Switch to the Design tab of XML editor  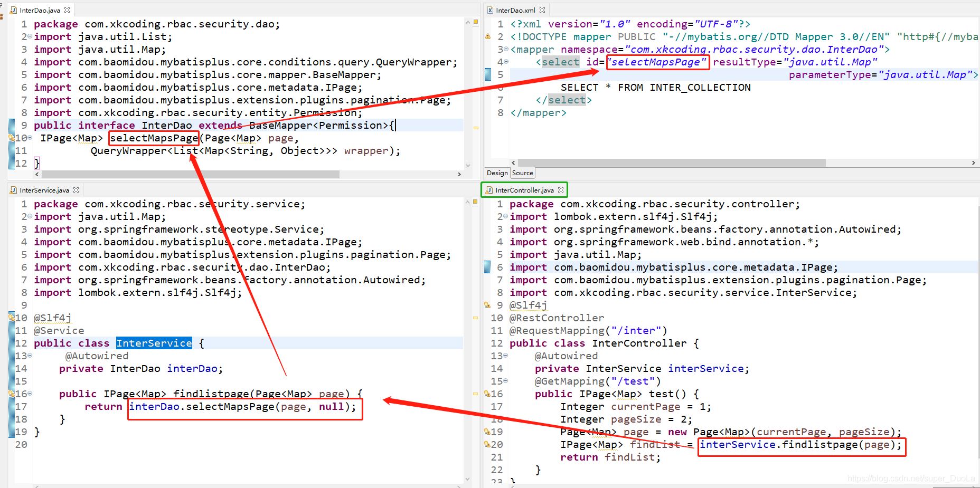(x=497, y=173)
